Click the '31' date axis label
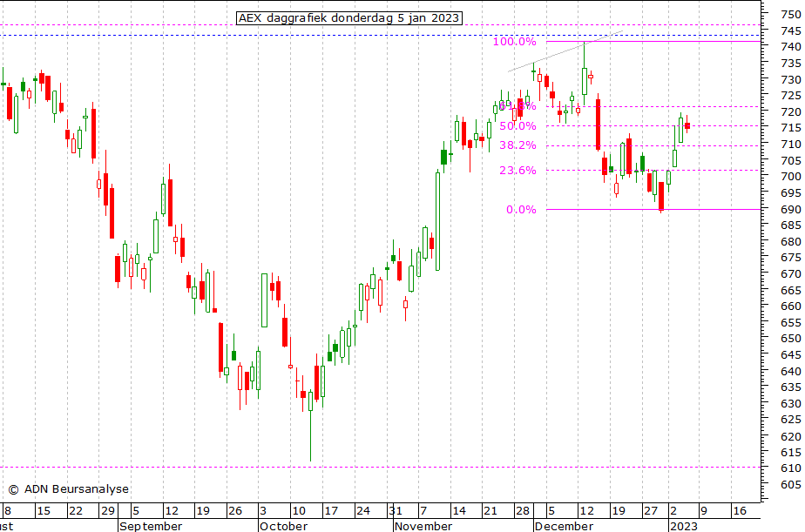The image size is (805, 532). pos(396,511)
